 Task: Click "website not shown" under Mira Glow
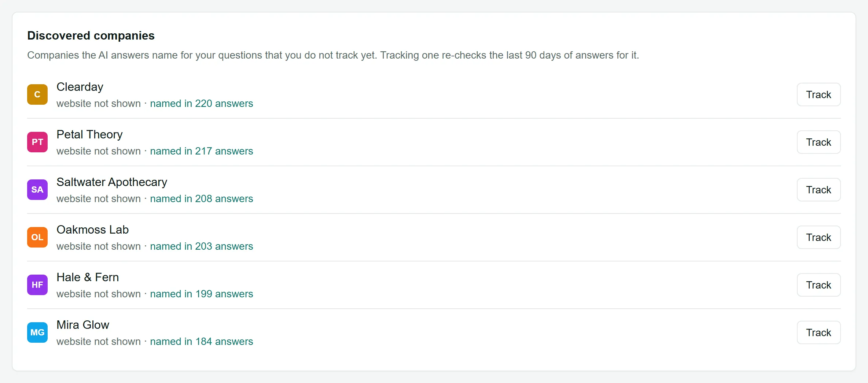(99, 342)
